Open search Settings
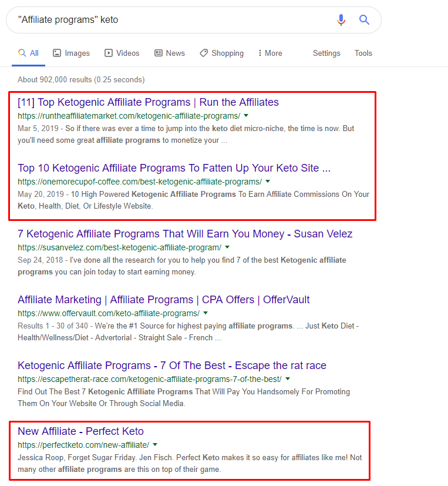448x486 pixels. click(x=326, y=53)
